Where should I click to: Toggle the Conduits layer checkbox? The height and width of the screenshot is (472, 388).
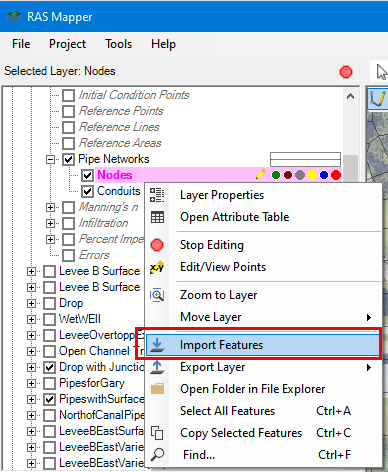pyautogui.click(x=87, y=191)
